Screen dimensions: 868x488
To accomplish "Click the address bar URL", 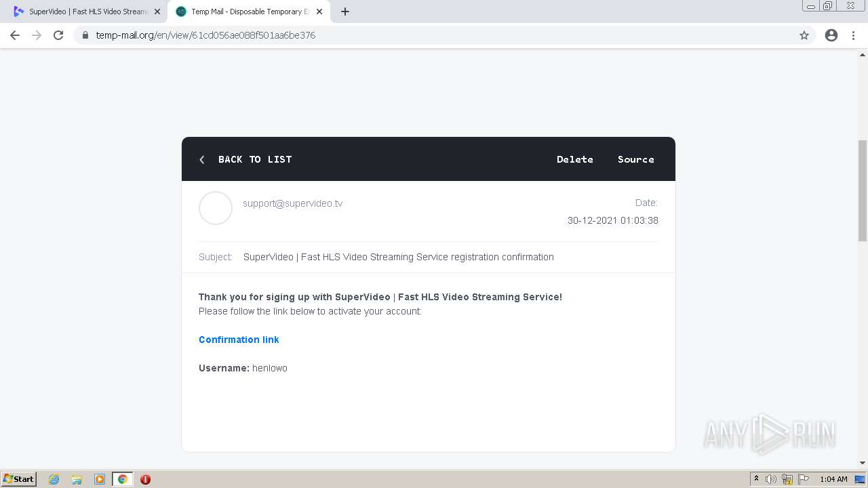I will coord(205,35).
